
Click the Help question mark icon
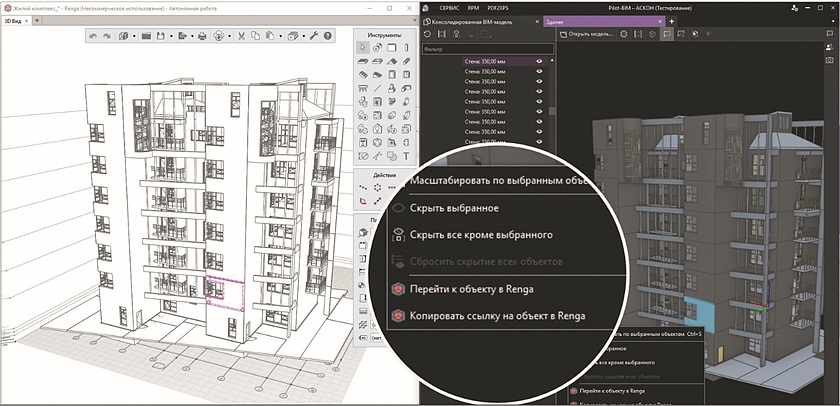[x=330, y=37]
